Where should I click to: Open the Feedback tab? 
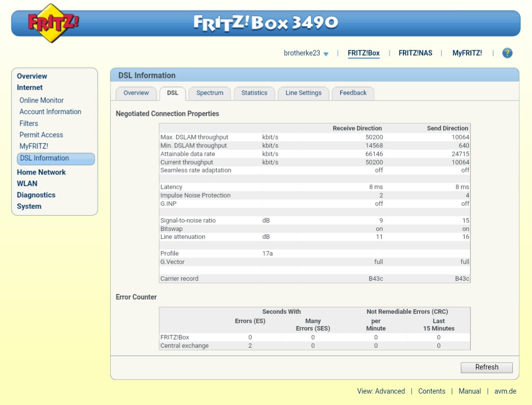[x=353, y=93]
